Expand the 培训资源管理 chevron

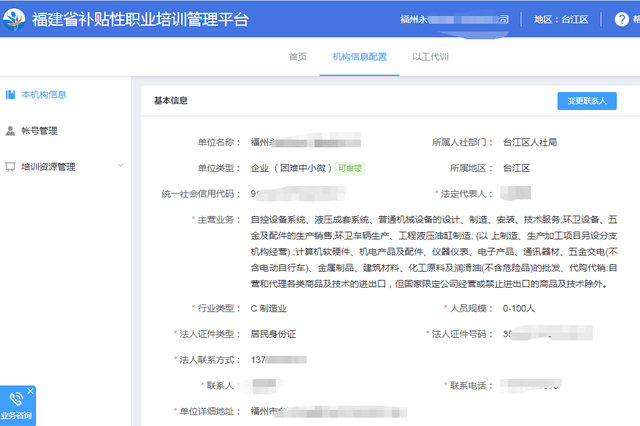[x=120, y=167]
